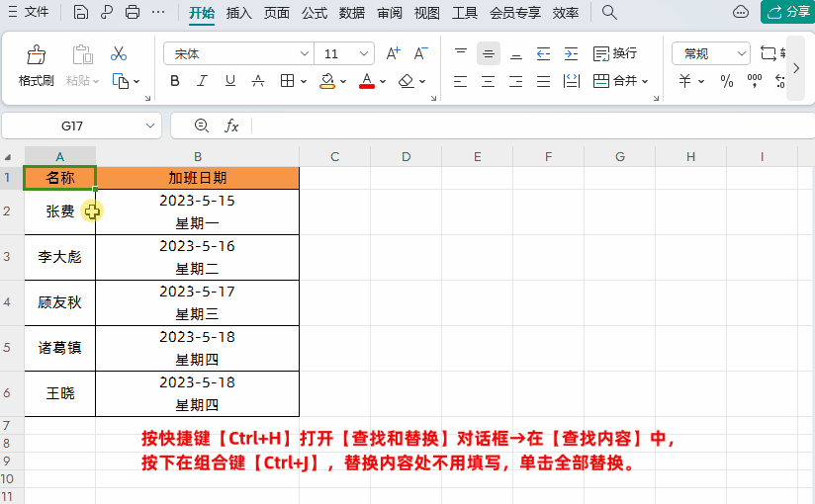Viewport: 815px width, 504px height.
Task: Increase indent icon
Action: 571,53
